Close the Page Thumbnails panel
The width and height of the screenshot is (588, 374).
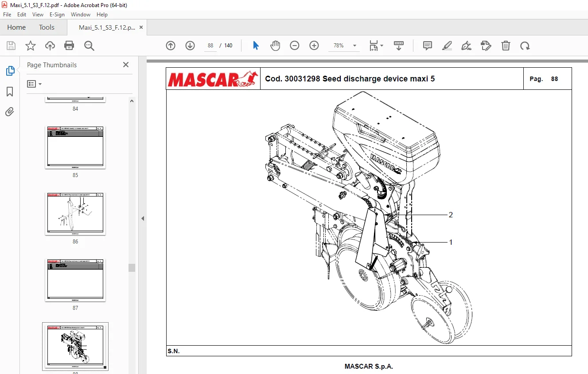pos(126,65)
